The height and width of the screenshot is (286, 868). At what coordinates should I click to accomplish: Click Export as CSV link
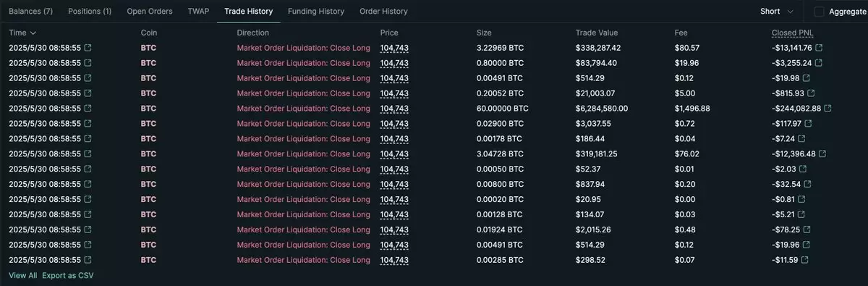67,275
